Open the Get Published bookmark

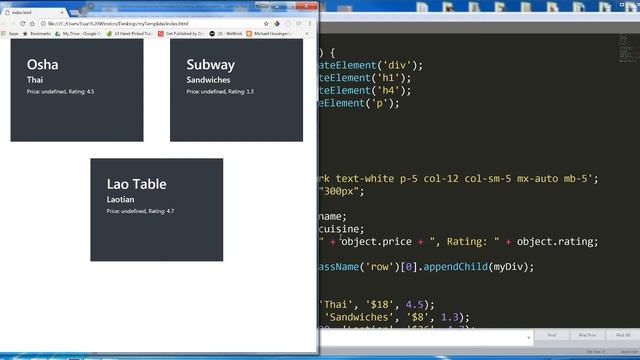coord(181,34)
